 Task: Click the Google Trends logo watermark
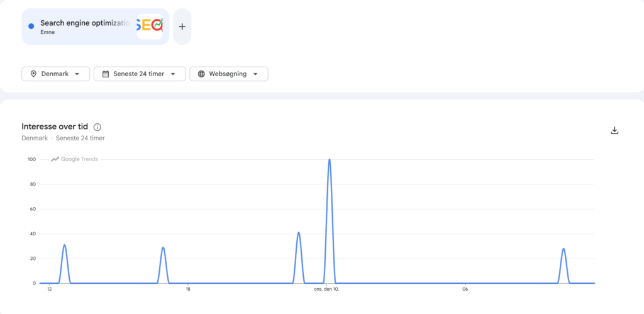coord(74,159)
